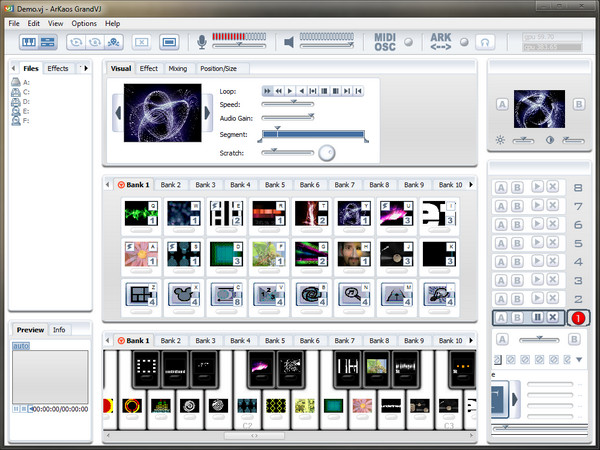600x450 pixels.
Task: Expand the layer effects dropdown triangle
Action: click(x=579, y=359)
